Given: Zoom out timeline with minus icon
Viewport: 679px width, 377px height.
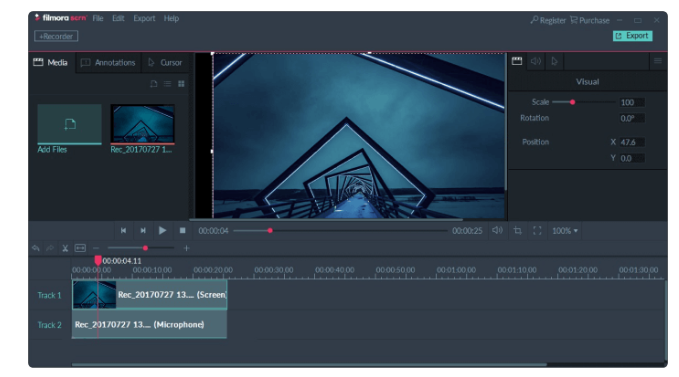Looking at the screenshot, I should [96, 248].
